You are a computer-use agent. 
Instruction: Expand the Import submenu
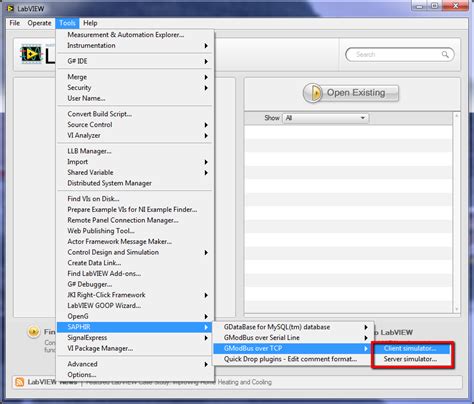pos(135,162)
